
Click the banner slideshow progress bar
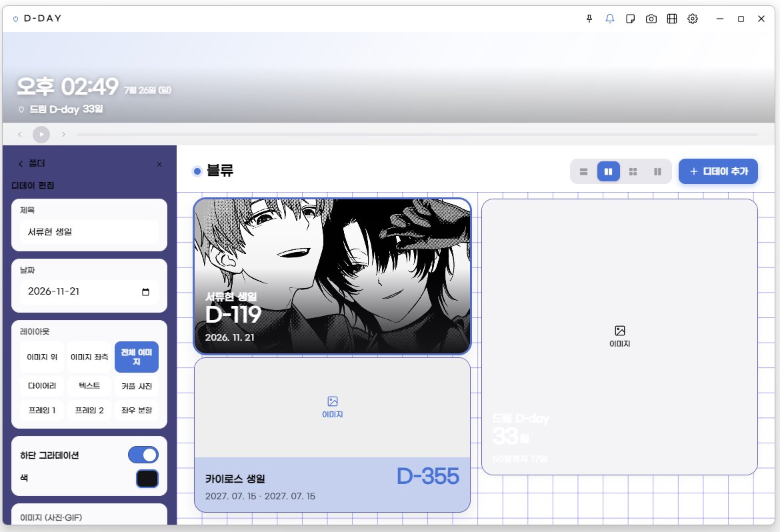pyautogui.click(x=417, y=135)
